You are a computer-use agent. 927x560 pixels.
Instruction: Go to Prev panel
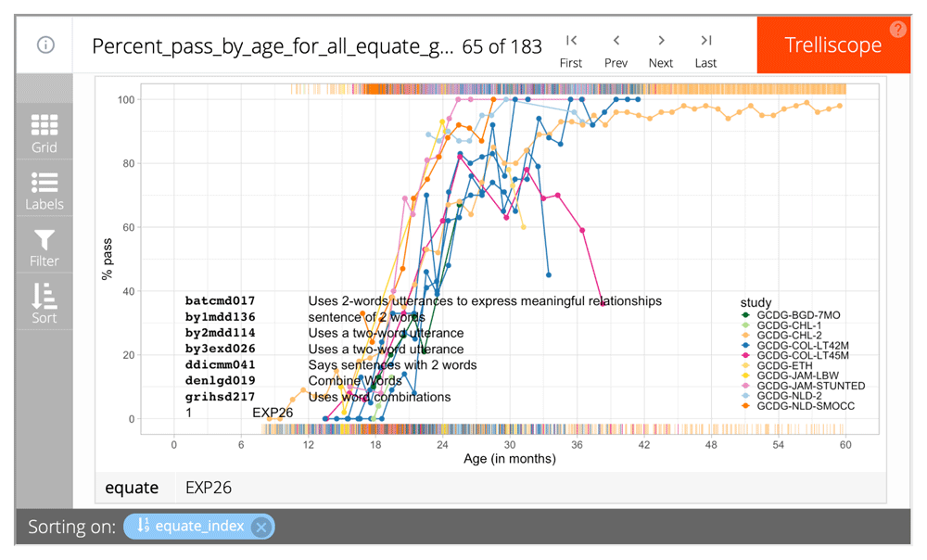pos(616,49)
